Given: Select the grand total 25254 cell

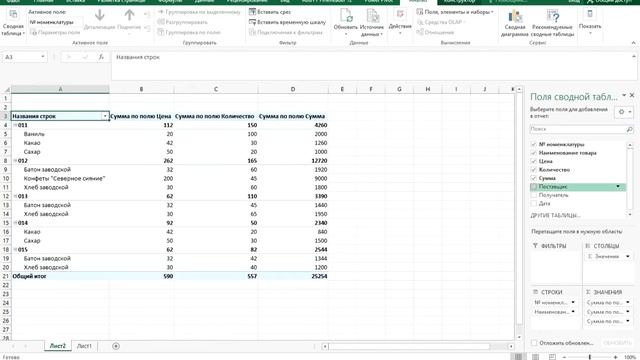Looking at the screenshot, I should coord(293,276).
